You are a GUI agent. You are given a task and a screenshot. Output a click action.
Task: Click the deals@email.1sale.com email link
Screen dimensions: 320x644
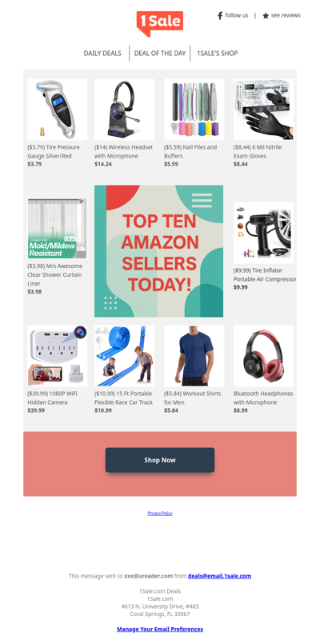219,576
